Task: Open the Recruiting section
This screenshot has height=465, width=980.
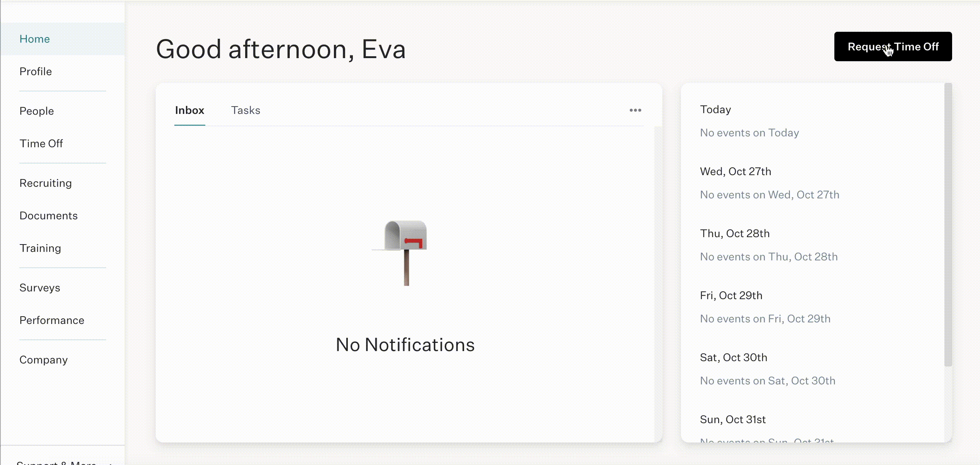Action: (x=45, y=183)
